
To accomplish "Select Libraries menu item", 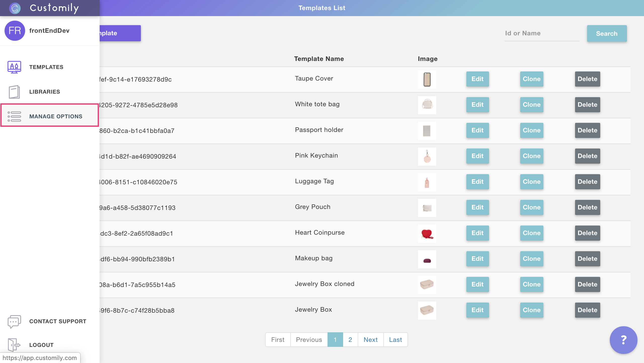I will coord(45,92).
